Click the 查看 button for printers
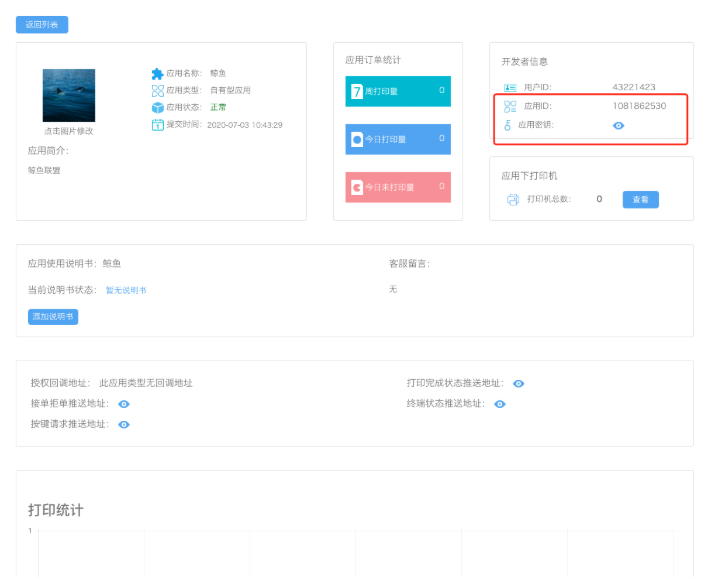 [x=640, y=199]
